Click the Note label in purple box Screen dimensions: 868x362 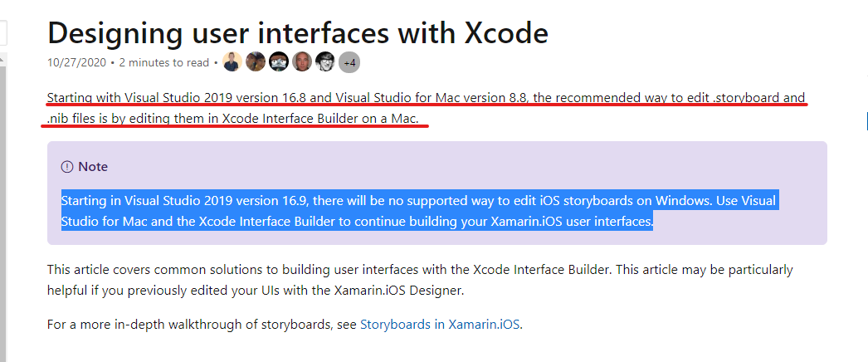point(93,167)
